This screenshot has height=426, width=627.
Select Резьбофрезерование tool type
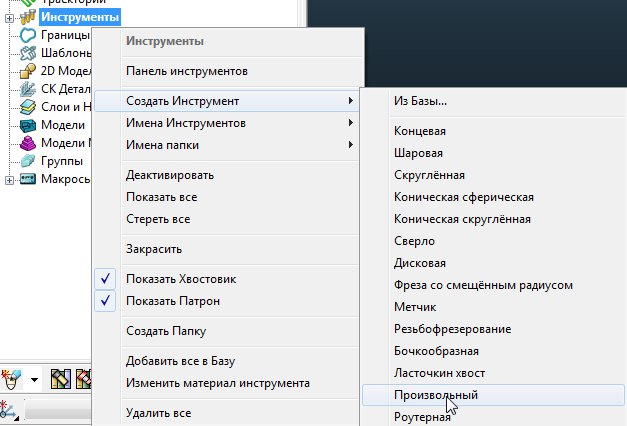493,329
